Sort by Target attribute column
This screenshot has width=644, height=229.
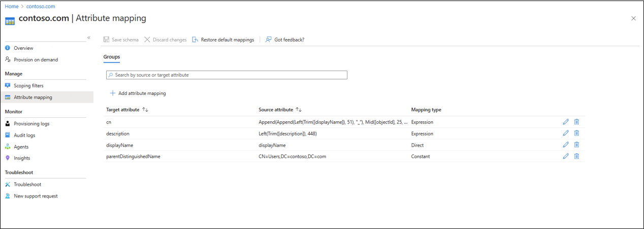pos(145,110)
